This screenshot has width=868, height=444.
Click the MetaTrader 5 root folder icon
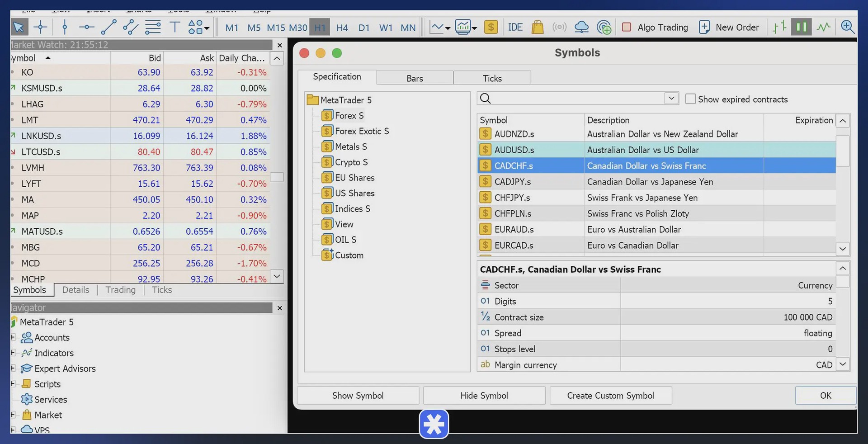coord(312,99)
